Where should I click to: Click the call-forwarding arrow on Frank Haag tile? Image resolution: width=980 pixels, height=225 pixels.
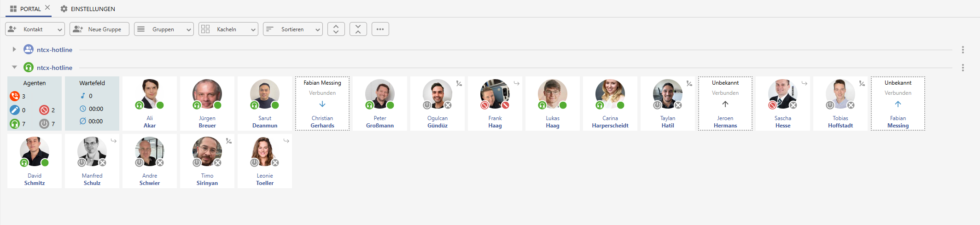click(517, 83)
